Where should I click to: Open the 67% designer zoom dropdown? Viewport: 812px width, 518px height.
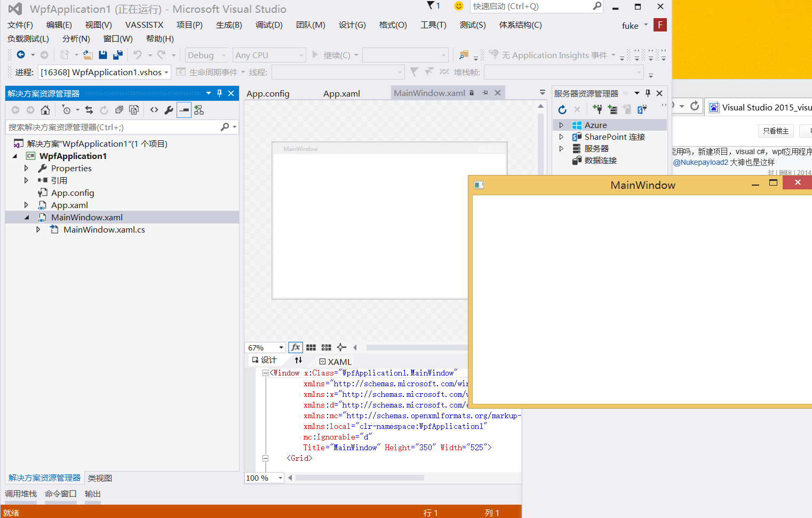click(281, 348)
